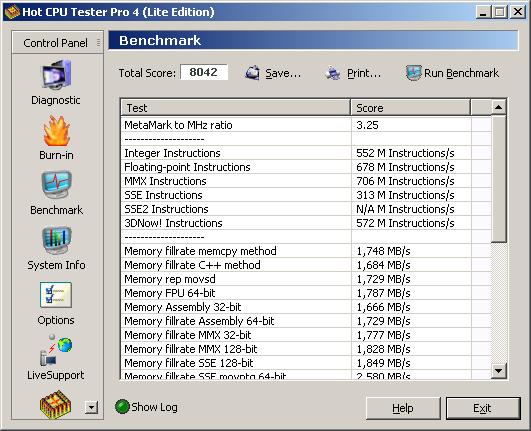
Task: Click the Exit button
Action: click(x=483, y=408)
